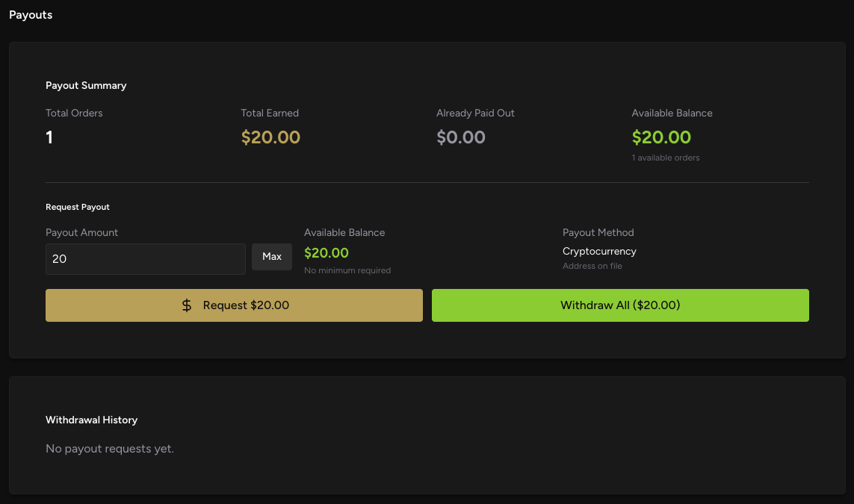Click the Already Paid Out $0.00 figure

[460, 137]
